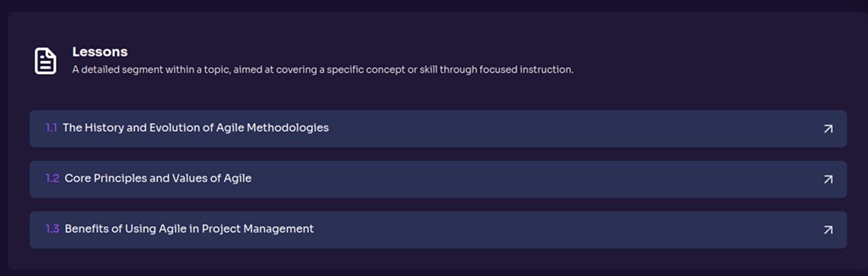Screen dimensions: 868x276
Task: Click the purple 1.2 lesson number
Action: pyautogui.click(x=52, y=178)
